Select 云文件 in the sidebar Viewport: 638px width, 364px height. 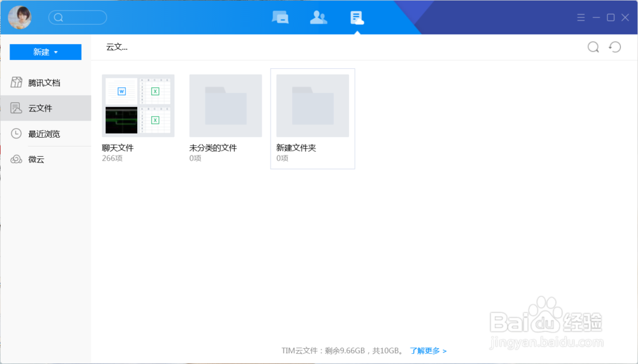(45, 108)
